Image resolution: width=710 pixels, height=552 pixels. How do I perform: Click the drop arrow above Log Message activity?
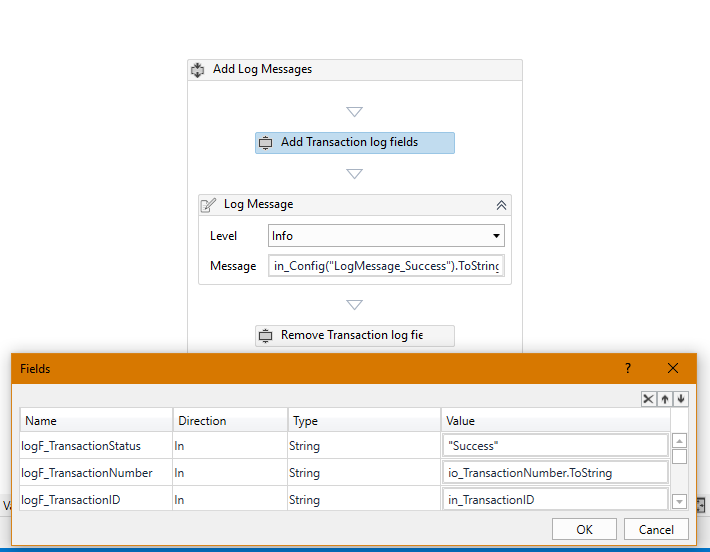pyautogui.click(x=355, y=173)
